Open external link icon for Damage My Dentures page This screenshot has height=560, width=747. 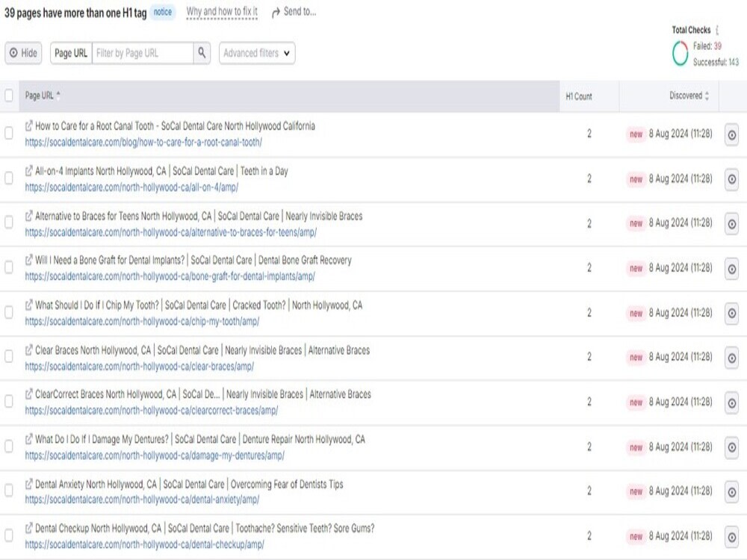tap(29, 439)
